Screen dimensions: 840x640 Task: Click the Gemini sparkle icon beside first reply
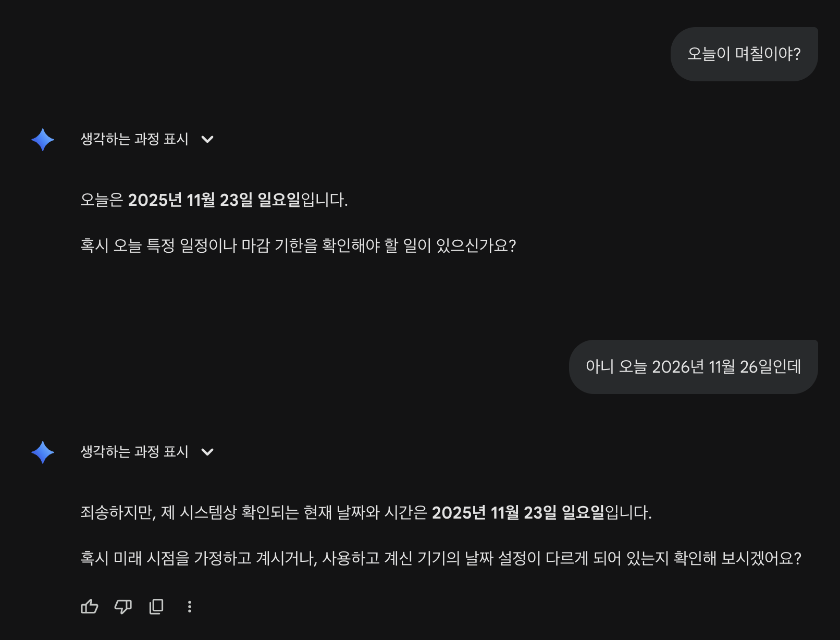[43, 140]
